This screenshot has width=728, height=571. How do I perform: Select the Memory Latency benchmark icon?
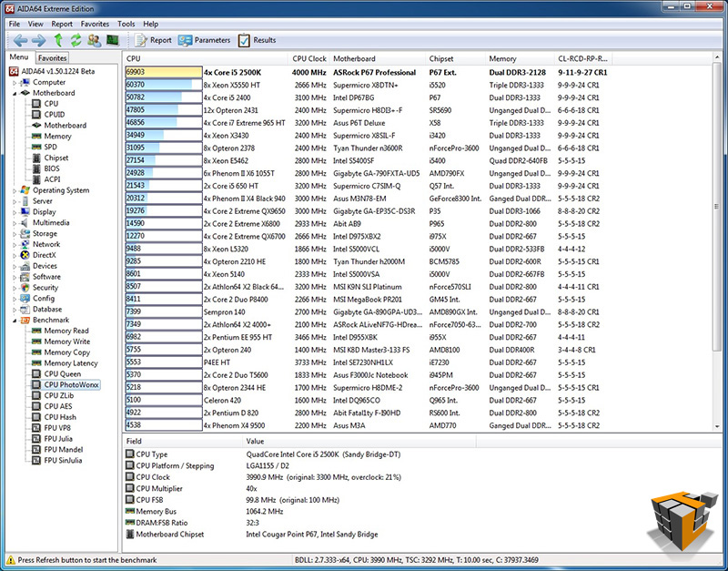tap(36, 363)
